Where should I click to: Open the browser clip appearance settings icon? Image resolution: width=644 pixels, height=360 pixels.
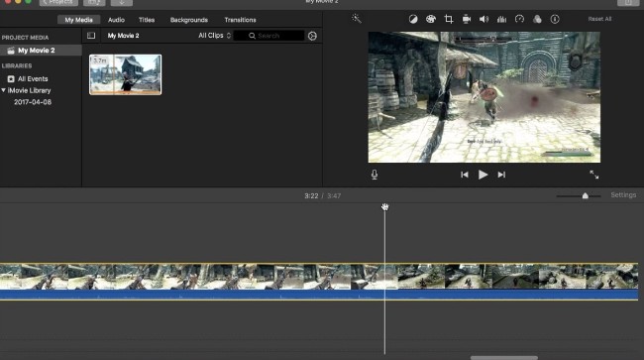(312, 36)
